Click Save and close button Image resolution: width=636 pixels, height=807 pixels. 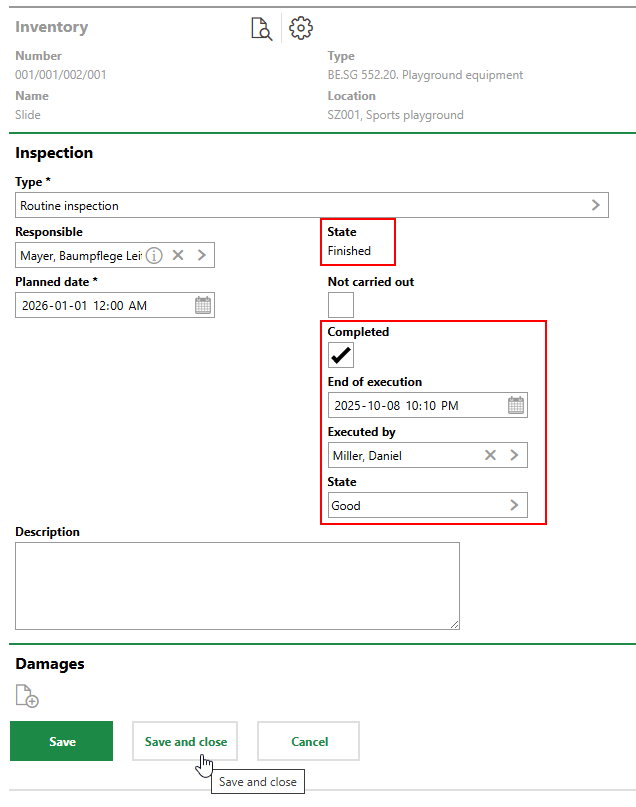185,741
